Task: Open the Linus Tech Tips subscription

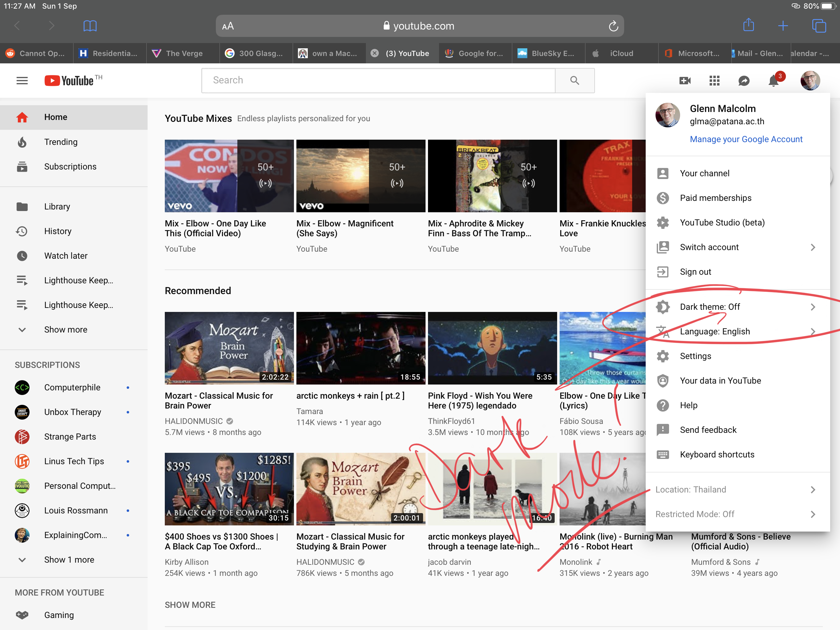Action: pos(74,461)
